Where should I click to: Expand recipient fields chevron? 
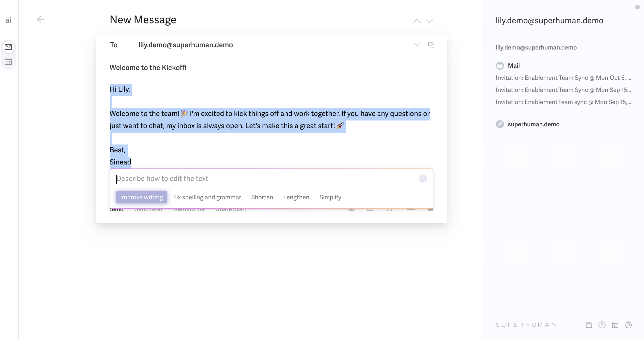click(x=417, y=45)
